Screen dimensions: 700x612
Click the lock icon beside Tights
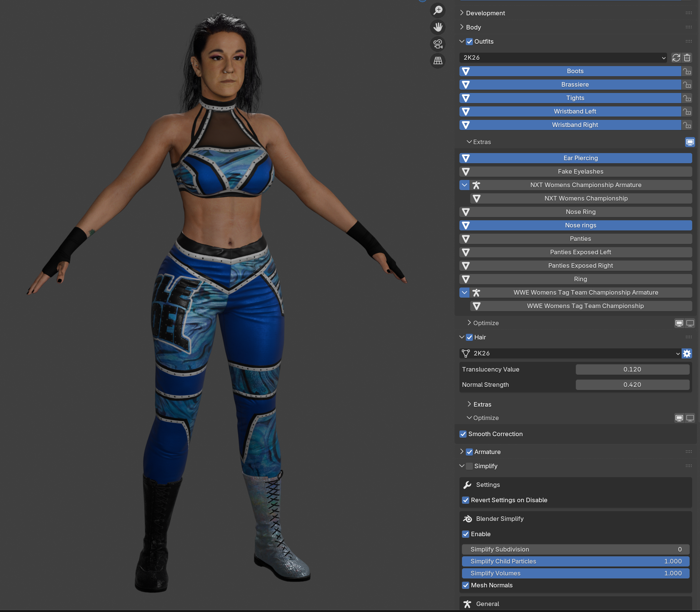687,98
